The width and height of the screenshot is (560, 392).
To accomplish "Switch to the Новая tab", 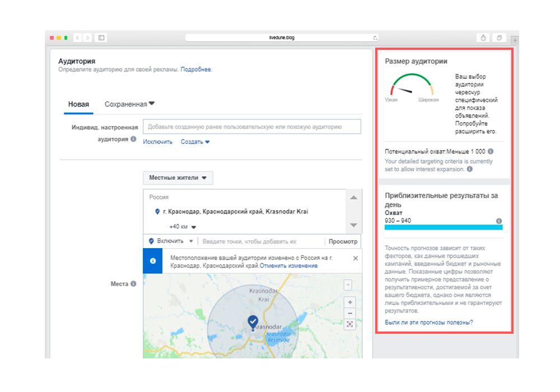I will pyautogui.click(x=78, y=104).
